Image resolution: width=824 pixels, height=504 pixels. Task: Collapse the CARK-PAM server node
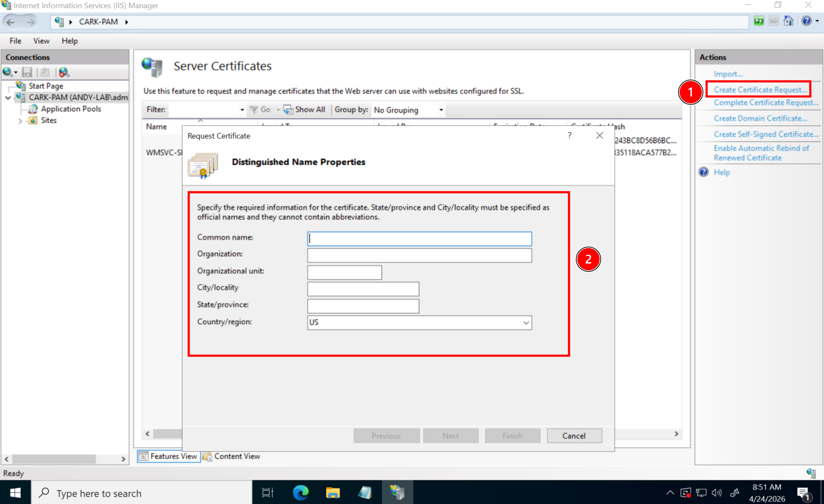pos(8,97)
